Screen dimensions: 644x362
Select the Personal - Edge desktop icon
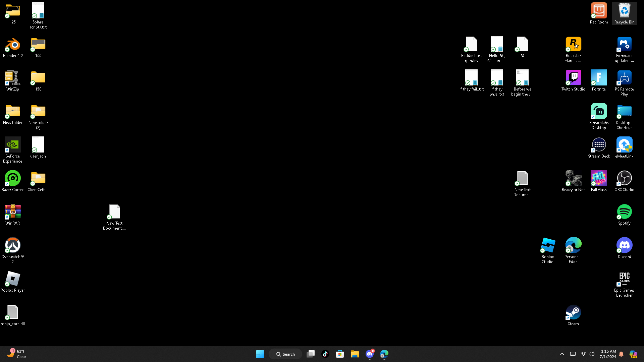[574, 251]
